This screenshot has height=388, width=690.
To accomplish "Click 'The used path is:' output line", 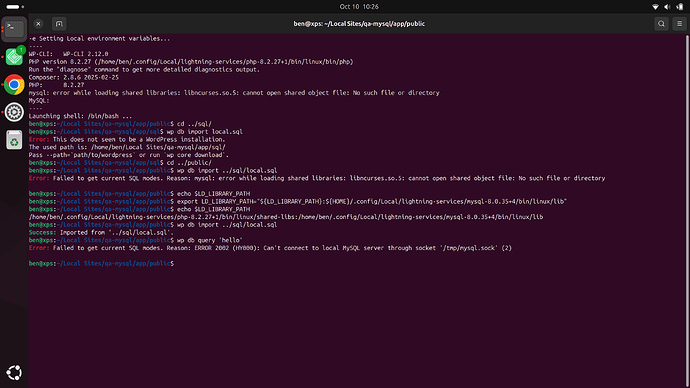I will click(x=127, y=147).
